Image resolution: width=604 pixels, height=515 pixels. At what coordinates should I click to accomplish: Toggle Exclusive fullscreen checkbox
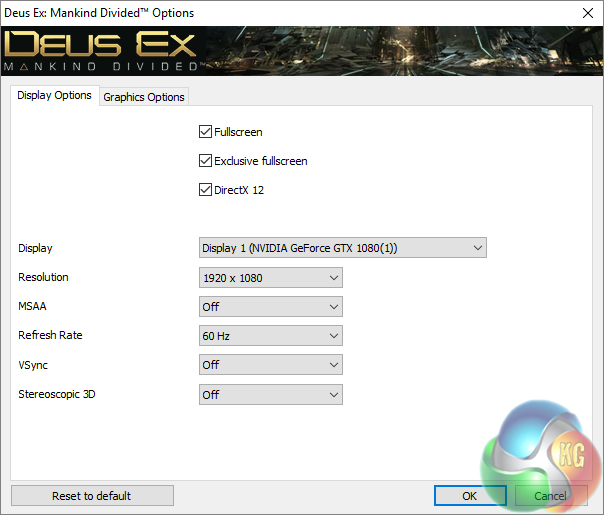click(205, 161)
